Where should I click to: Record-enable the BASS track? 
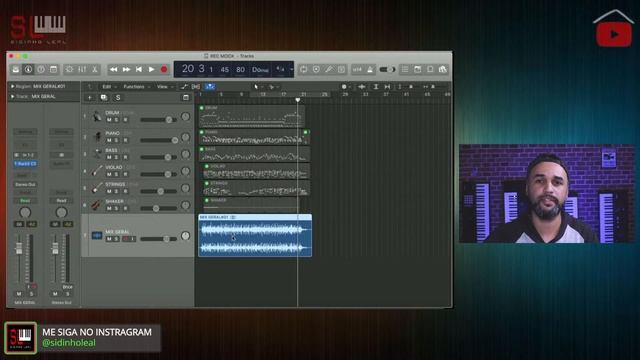pyautogui.click(x=125, y=157)
